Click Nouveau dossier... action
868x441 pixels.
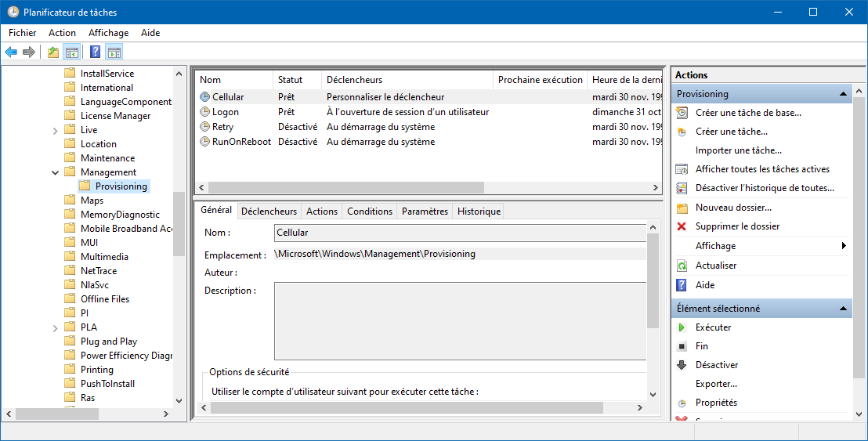[x=733, y=208]
